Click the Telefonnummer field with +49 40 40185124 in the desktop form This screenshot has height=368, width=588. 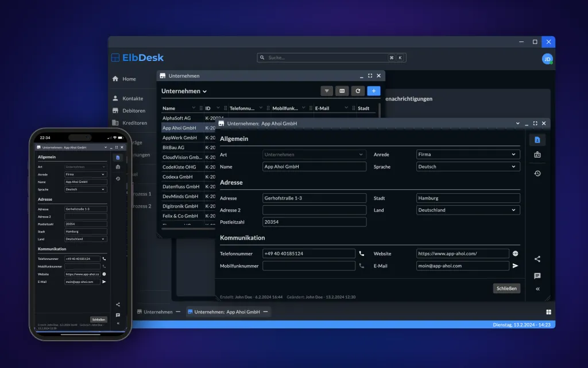tap(308, 254)
